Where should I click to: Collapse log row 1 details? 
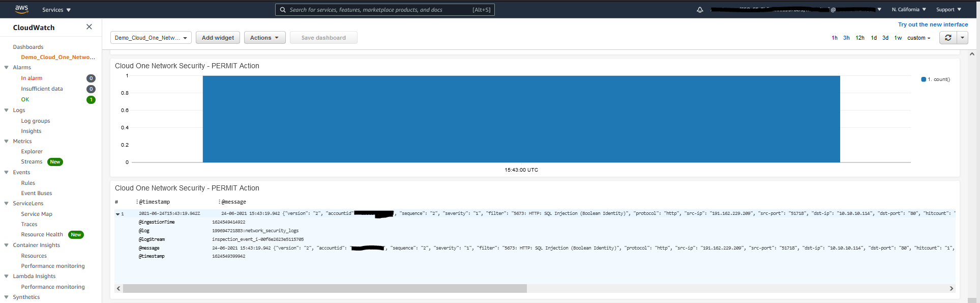tap(117, 214)
